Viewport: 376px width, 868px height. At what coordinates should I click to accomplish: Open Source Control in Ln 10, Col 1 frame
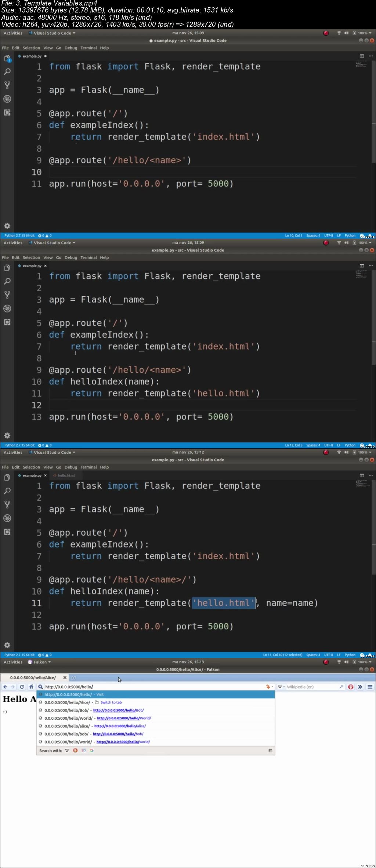pos(7,85)
